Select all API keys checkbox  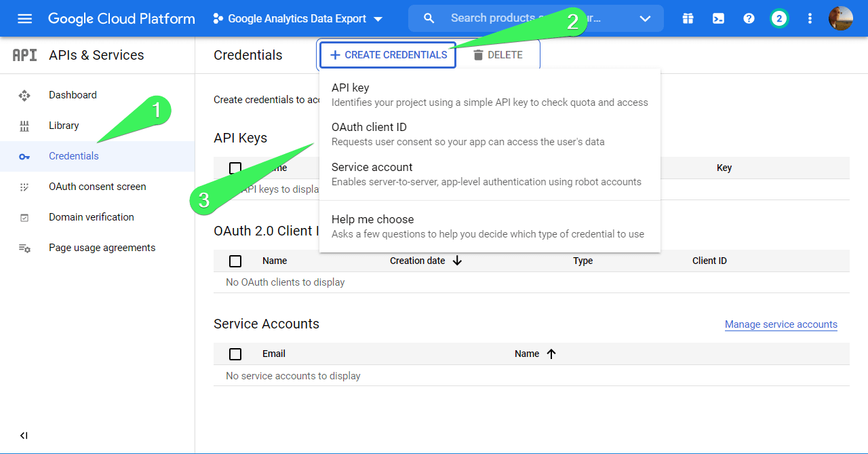[x=235, y=168]
